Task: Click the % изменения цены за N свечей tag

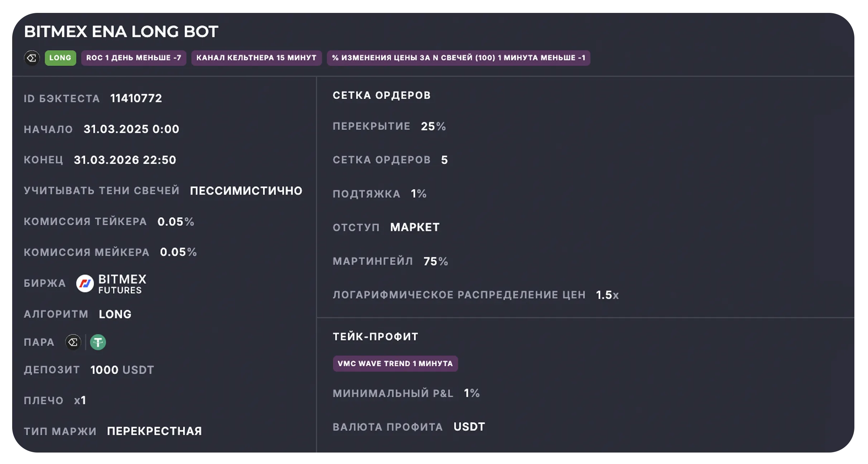Action: [458, 58]
